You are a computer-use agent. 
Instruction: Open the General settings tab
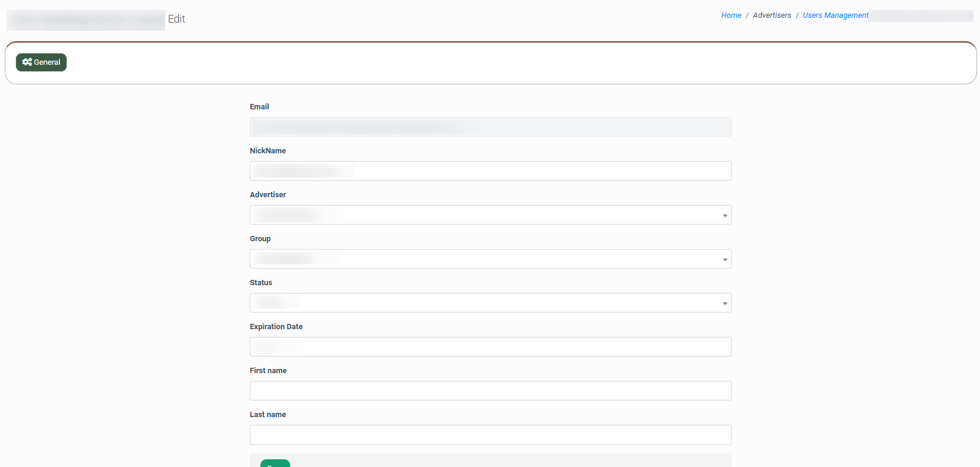(x=41, y=62)
